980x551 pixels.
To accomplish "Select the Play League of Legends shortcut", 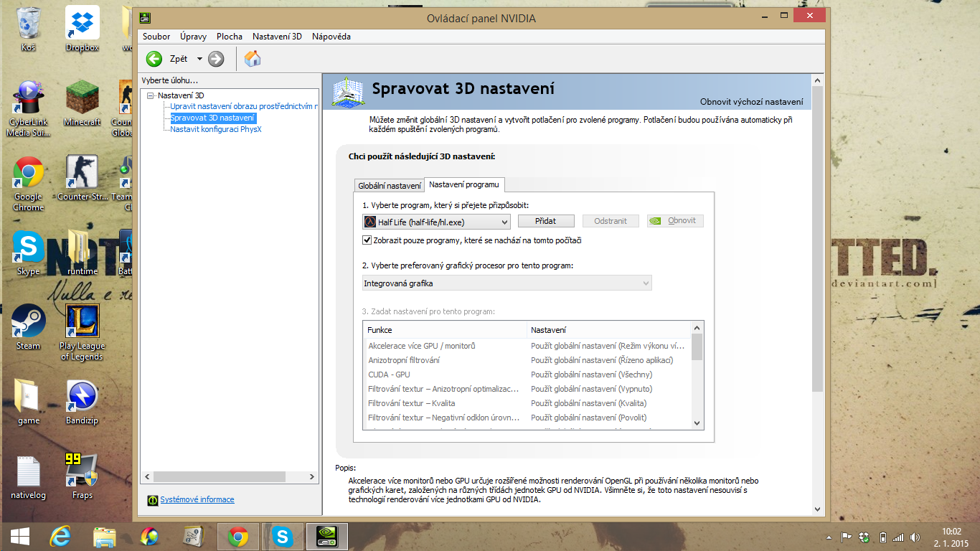I will click(x=83, y=333).
